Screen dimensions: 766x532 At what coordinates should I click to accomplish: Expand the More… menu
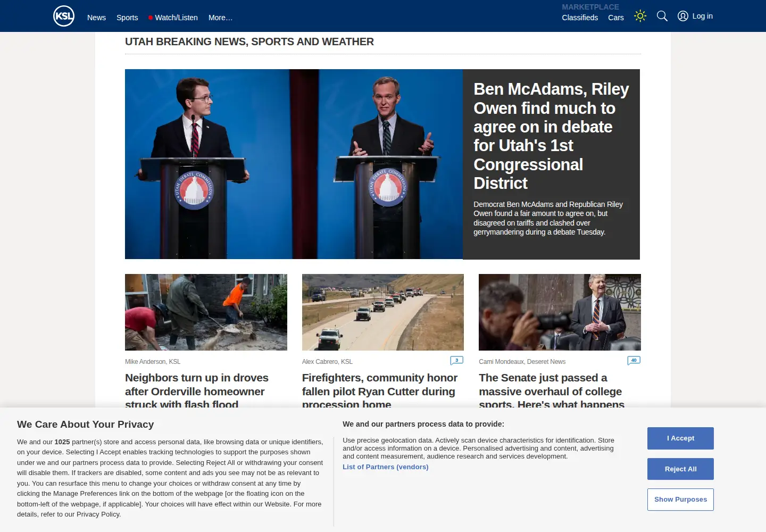tap(220, 18)
